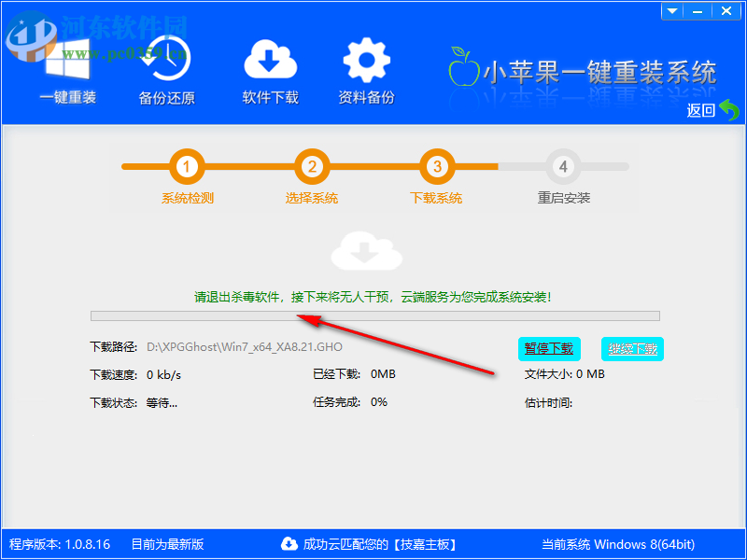Select step 2 选择系统

point(312,177)
